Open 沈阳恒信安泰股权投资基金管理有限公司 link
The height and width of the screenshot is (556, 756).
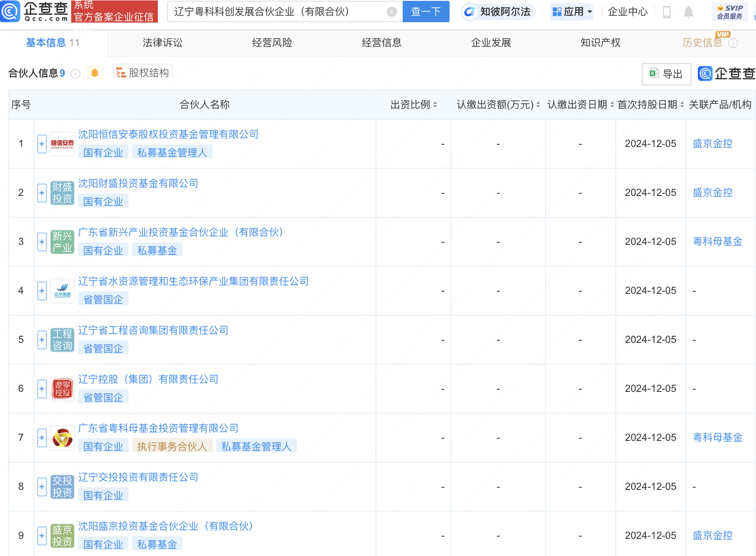(168, 134)
